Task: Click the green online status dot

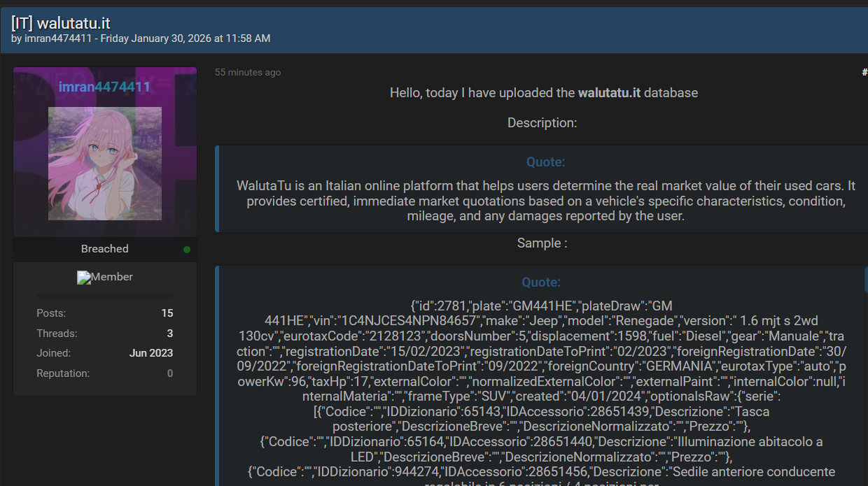Action: click(x=187, y=250)
